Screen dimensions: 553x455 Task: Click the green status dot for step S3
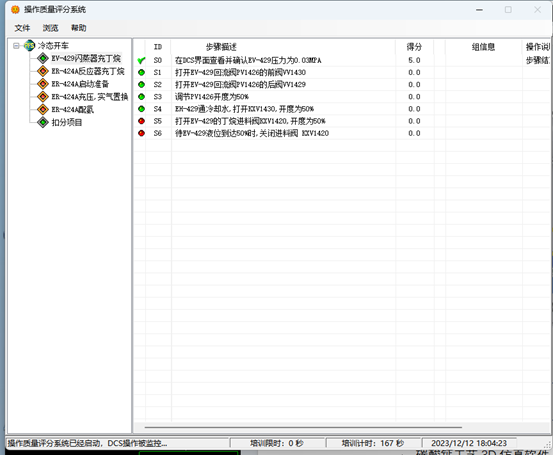tap(141, 97)
